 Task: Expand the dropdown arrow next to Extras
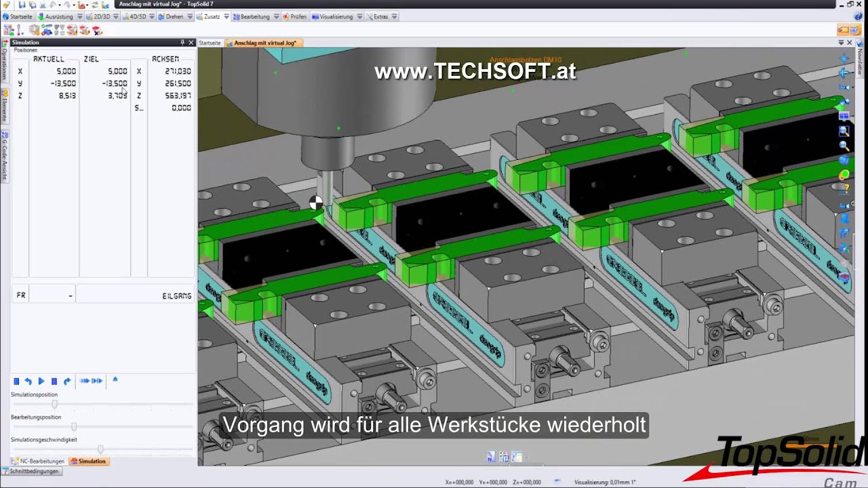tap(395, 16)
